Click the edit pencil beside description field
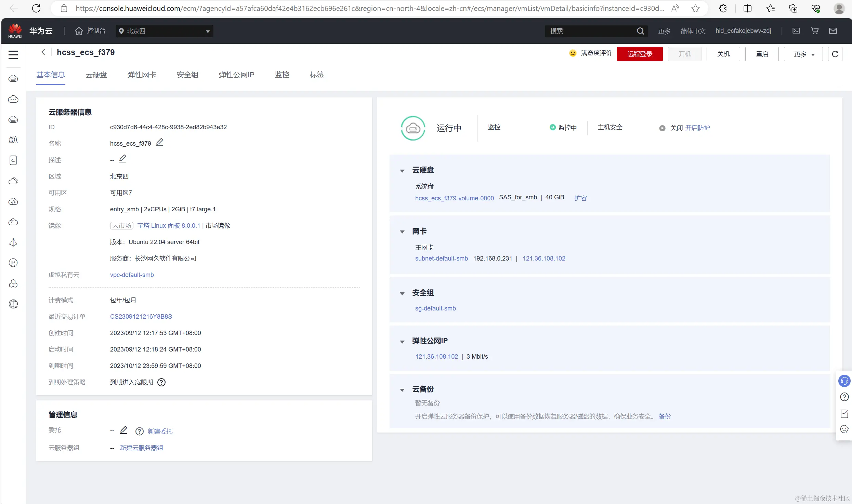 pos(122,159)
